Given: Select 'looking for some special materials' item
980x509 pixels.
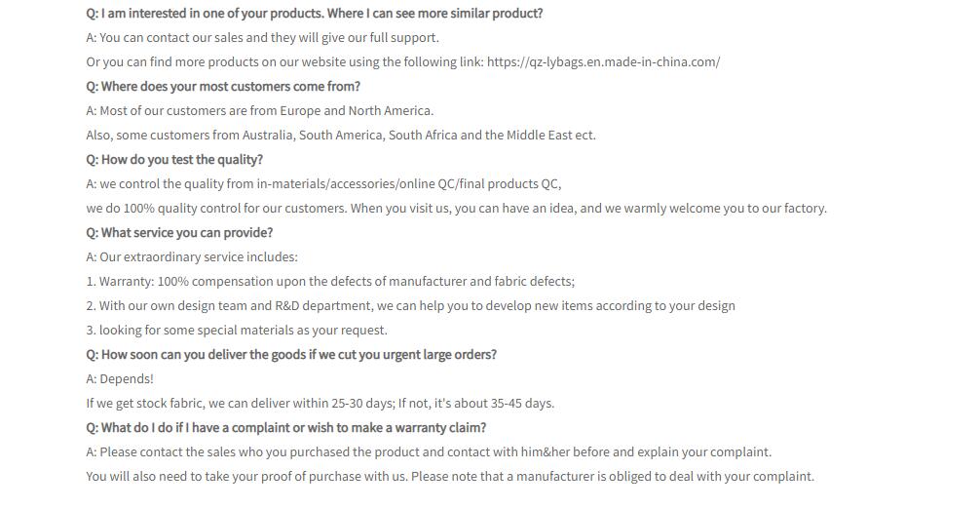Looking at the screenshot, I should [237, 331].
